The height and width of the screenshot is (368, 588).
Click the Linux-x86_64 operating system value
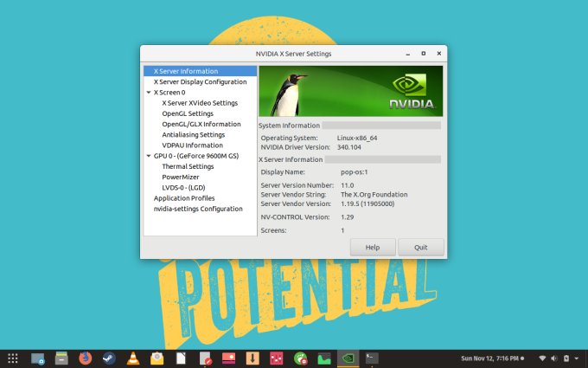point(357,138)
